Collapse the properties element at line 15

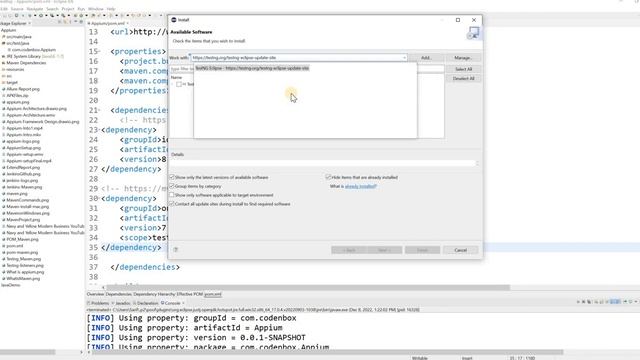pos(100,51)
